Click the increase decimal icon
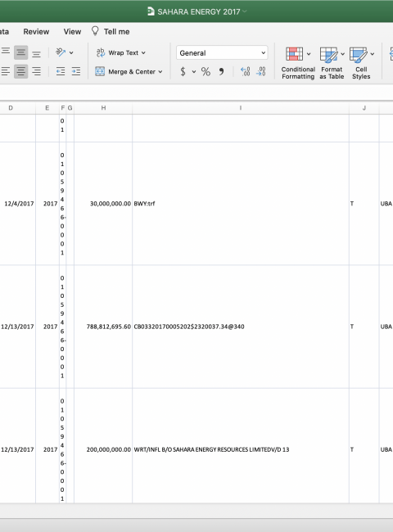The image size is (393, 532). [245, 71]
